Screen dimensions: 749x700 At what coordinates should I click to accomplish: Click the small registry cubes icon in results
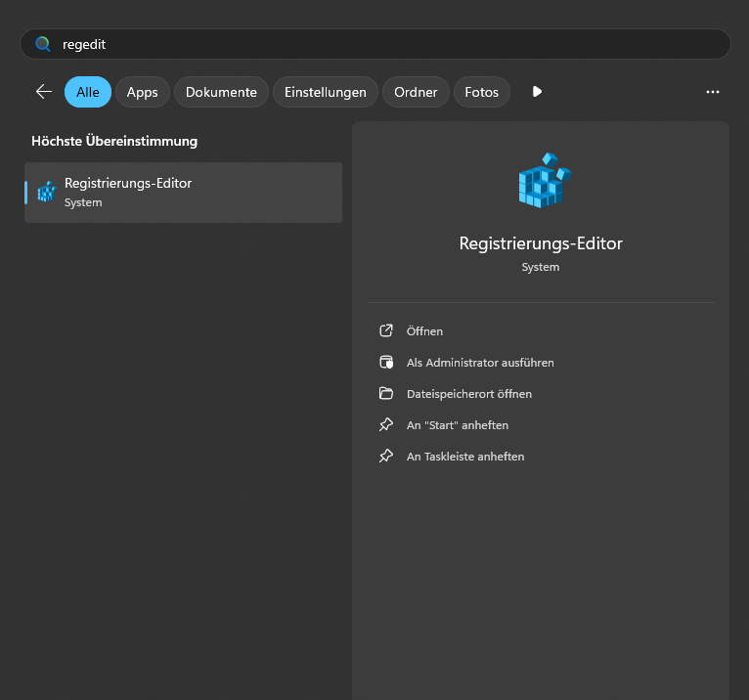(x=47, y=192)
